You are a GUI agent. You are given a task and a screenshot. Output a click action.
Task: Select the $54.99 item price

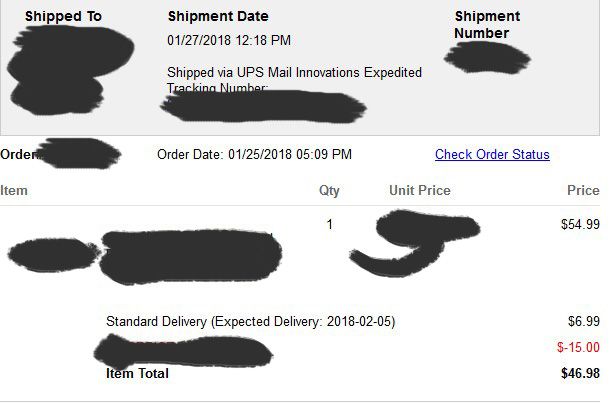(x=580, y=224)
